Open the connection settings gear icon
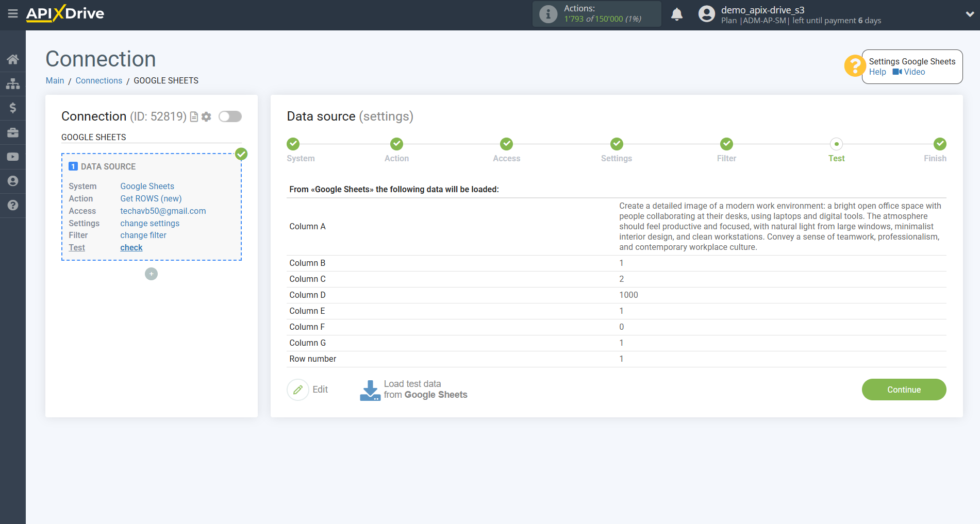 point(206,116)
